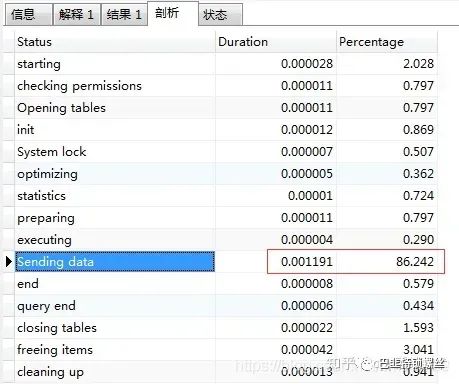Click duration 0.000028 in starting row
The image size is (459, 384).
point(307,64)
